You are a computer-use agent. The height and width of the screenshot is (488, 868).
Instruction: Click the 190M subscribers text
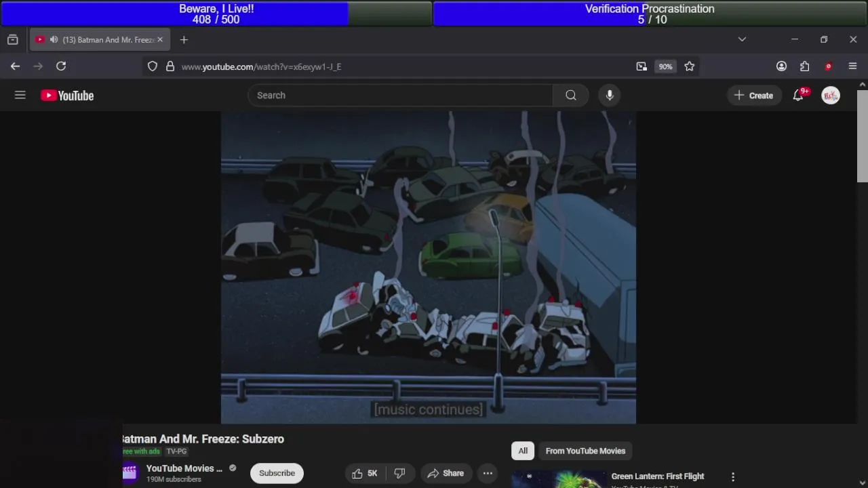174,479
